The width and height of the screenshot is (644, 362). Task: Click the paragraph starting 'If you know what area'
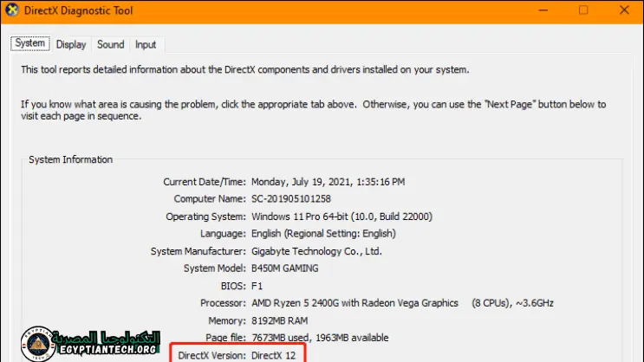314,110
